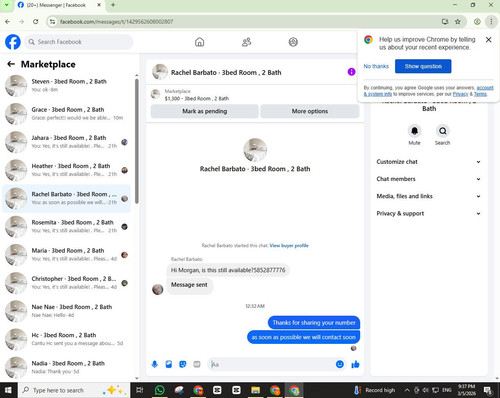This screenshot has height=398, width=500.
Task: Click Mark as pending button
Action: click(x=204, y=111)
